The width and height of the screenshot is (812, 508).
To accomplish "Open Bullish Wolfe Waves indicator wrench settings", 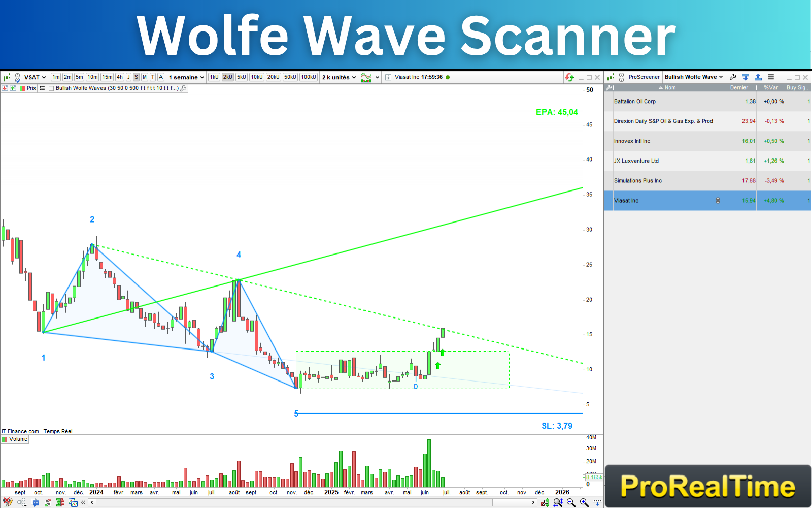I will click(184, 88).
